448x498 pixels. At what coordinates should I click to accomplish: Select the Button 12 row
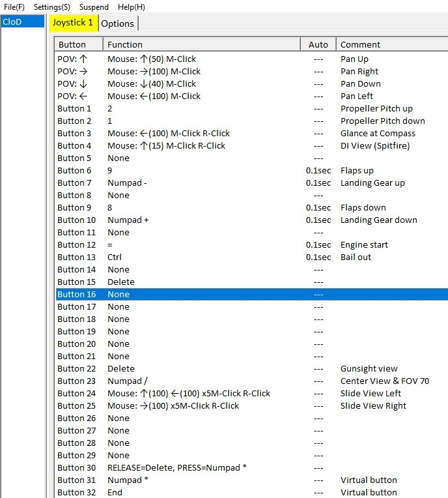pos(252,245)
